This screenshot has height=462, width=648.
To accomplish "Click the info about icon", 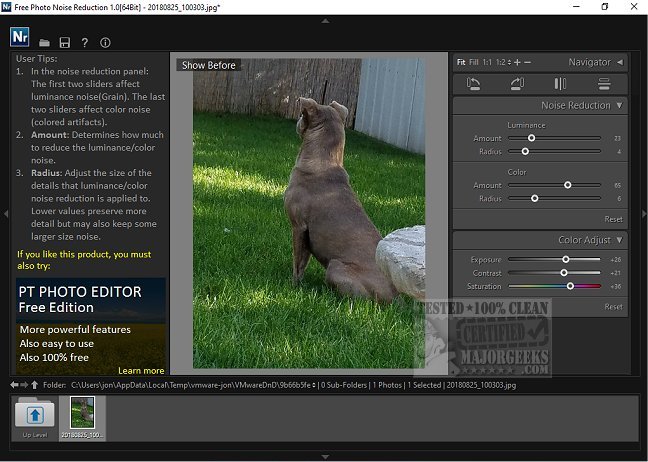I will pyautogui.click(x=105, y=43).
